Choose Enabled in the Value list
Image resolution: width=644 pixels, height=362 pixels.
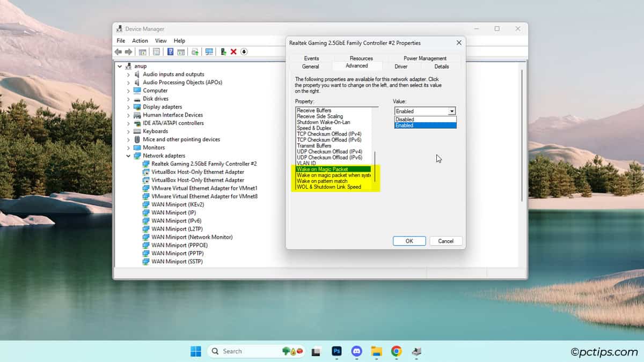click(x=426, y=125)
